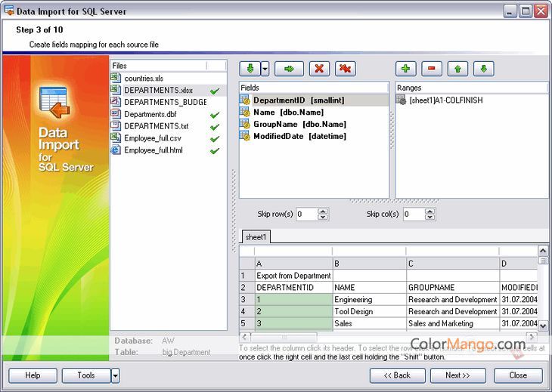552x392 pixels.
Task: Decrease Skip row(s) with down spinner
Action: [323, 217]
